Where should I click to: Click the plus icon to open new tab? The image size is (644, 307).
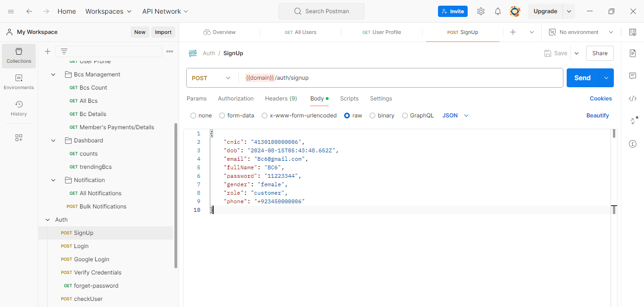click(x=513, y=32)
